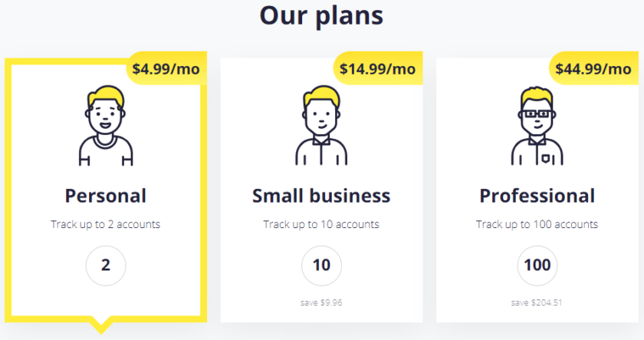Select the circled number 100 badge

537,266
